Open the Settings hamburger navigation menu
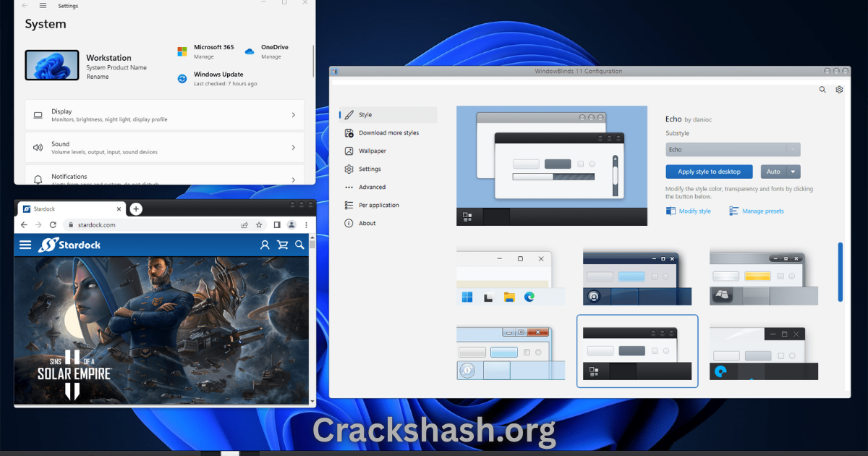Viewport: 868px width, 456px height. pos(43,6)
